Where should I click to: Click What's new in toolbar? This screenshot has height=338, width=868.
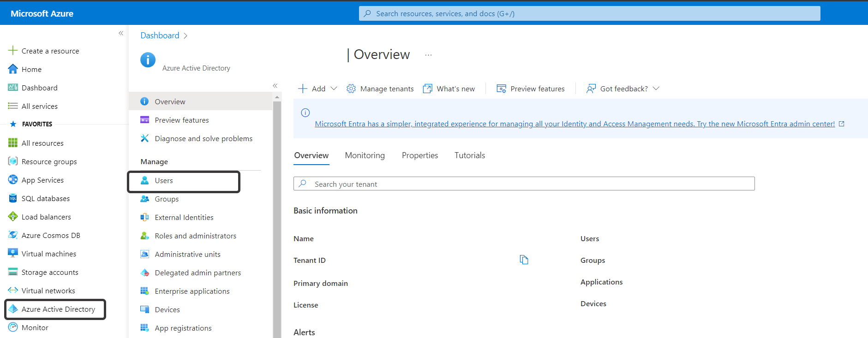coord(449,89)
